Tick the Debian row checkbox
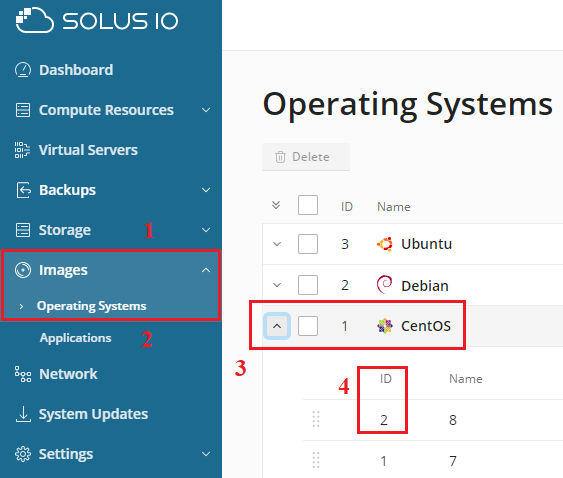Screen dimensions: 563x478 308,285
